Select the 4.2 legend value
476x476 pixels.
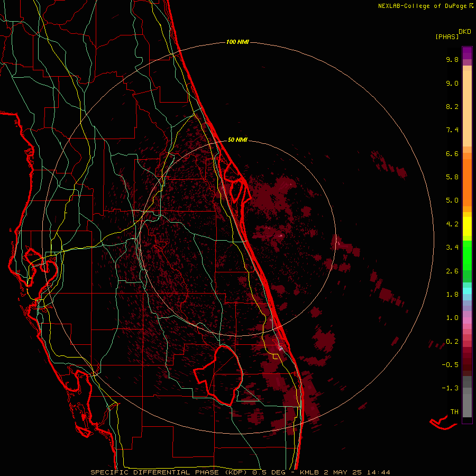pos(452,224)
